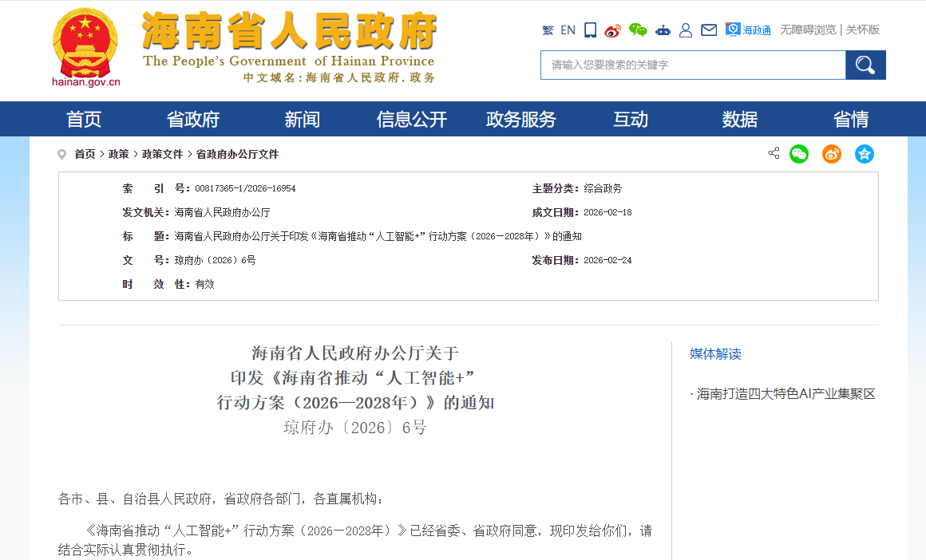Screen dimensions: 926x560
Task: Switch to 关怀版 care version
Action: click(x=863, y=30)
